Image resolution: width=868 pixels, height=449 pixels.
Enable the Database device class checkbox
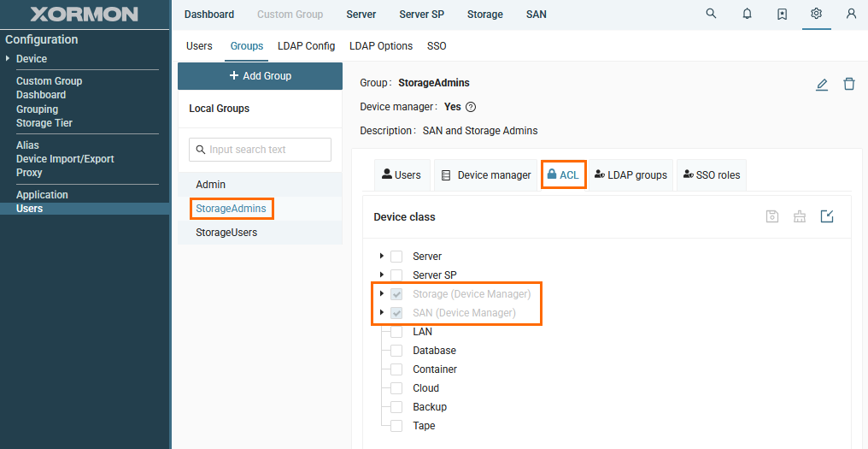coord(396,351)
